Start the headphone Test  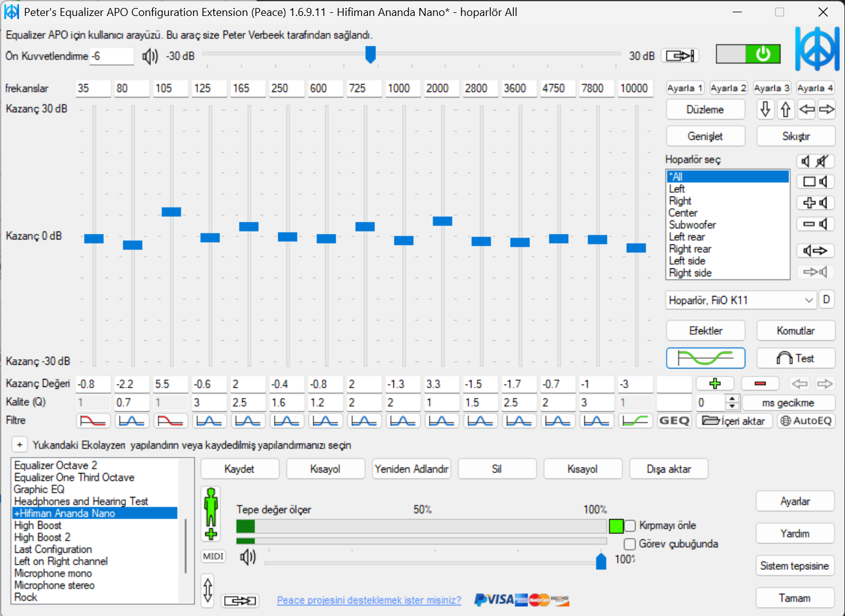point(796,358)
